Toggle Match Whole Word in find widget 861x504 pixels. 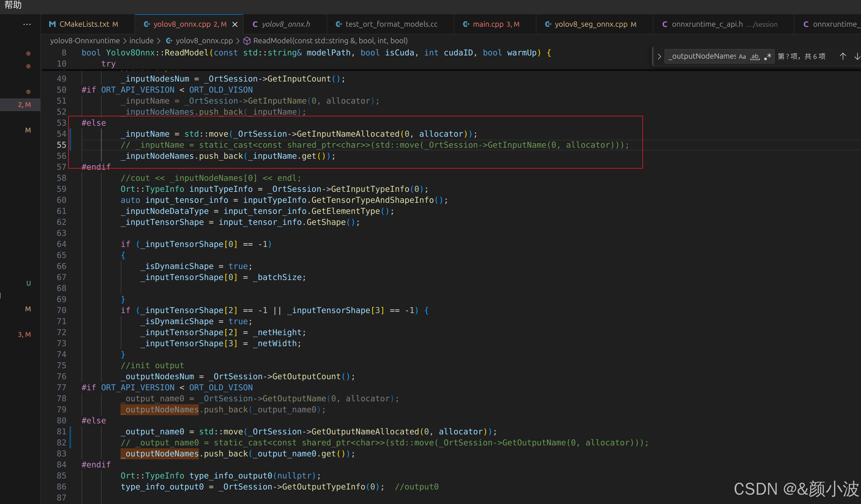[x=755, y=56]
